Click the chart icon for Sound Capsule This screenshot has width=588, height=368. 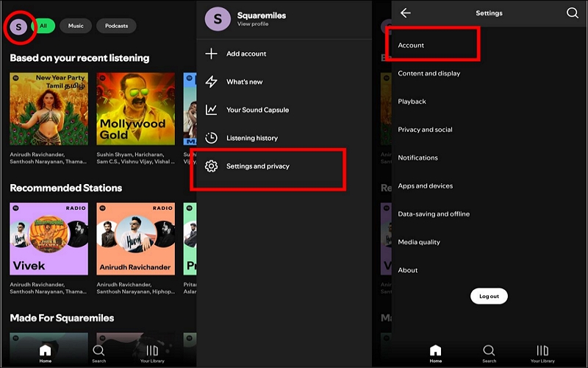[211, 110]
